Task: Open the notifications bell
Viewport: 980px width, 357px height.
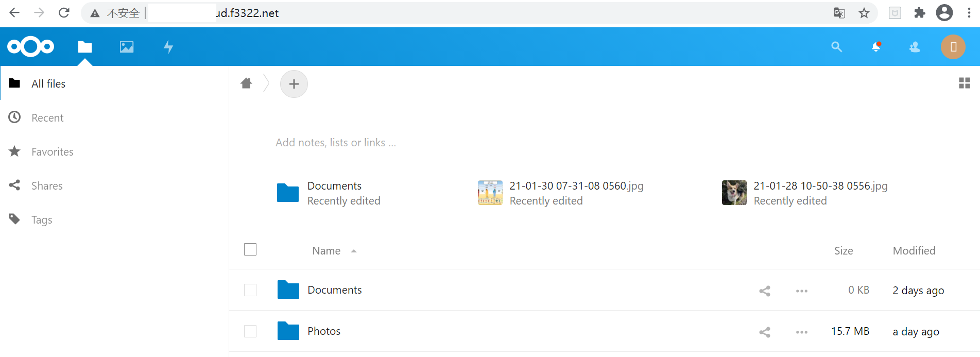Action: coord(876,47)
